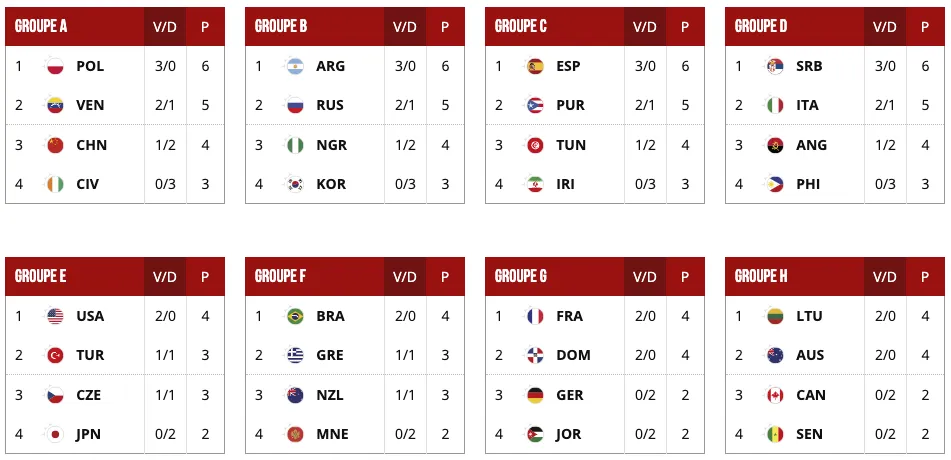Click the Japan flag icon

(55, 434)
